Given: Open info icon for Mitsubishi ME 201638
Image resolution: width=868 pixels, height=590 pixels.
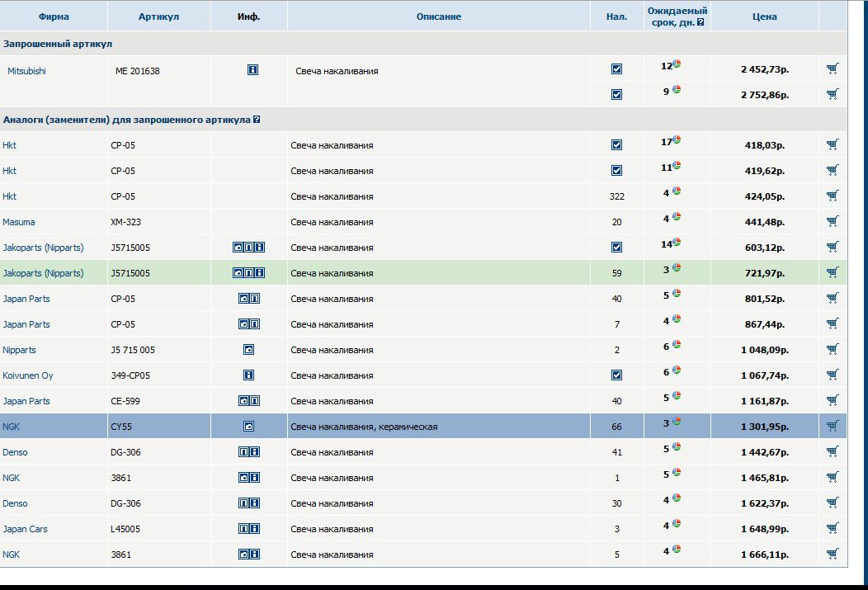Looking at the screenshot, I should (x=252, y=70).
